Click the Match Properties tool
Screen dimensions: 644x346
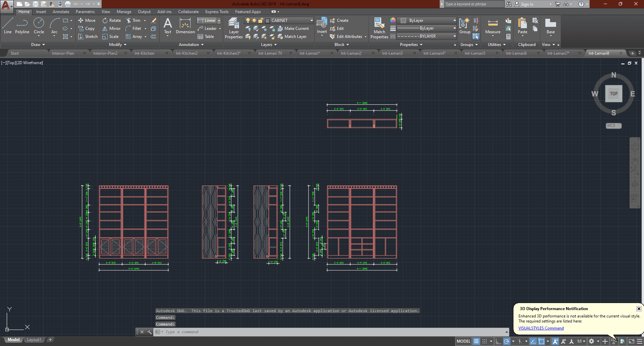[379, 28]
